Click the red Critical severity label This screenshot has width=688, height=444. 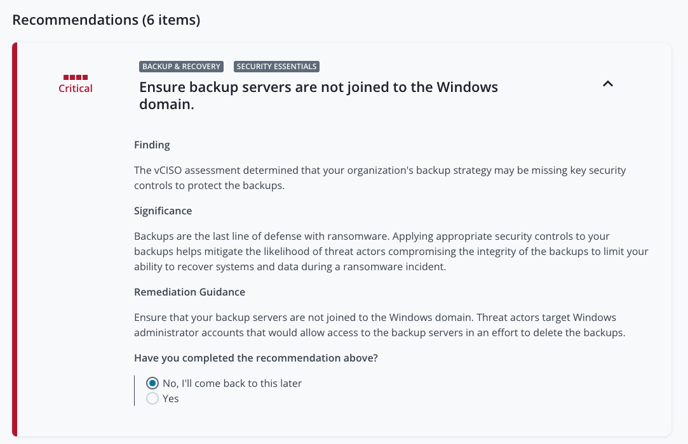75,88
